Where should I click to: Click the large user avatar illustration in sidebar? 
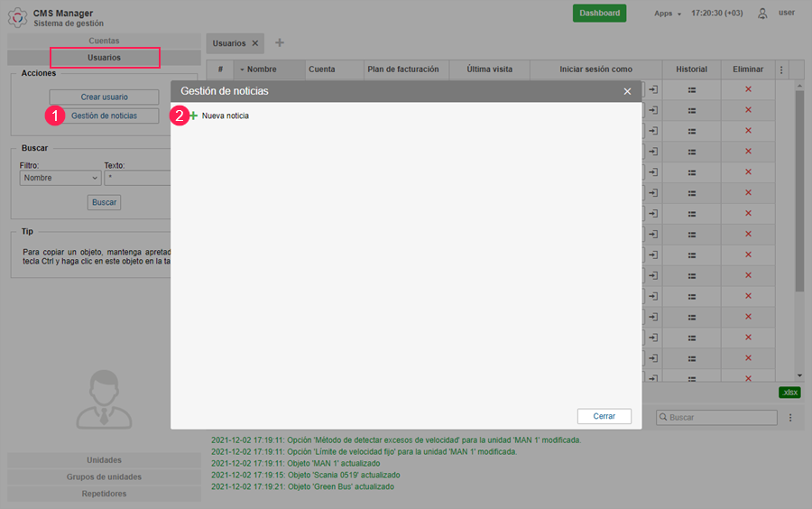104,399
